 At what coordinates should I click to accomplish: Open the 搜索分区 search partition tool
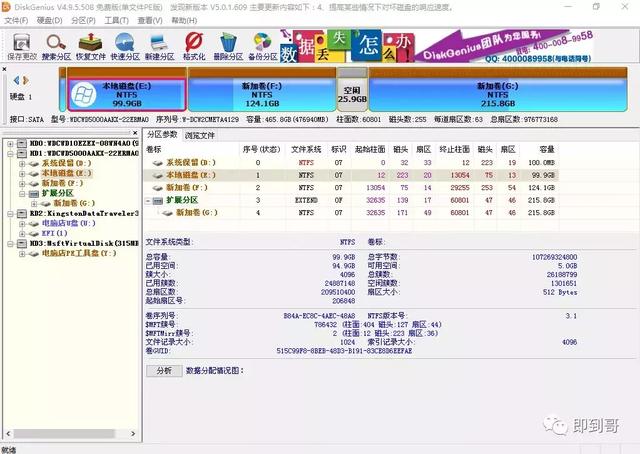click(x=56, y=47)
